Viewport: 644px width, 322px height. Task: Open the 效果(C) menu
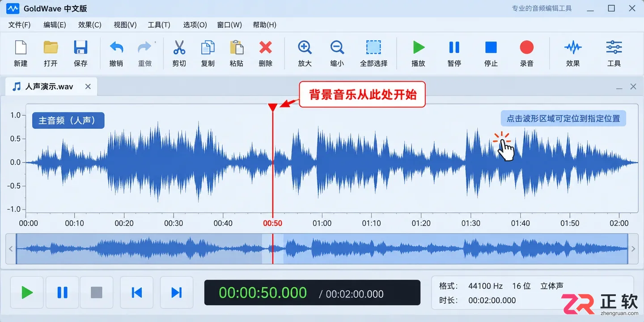[x=89, y=25]
